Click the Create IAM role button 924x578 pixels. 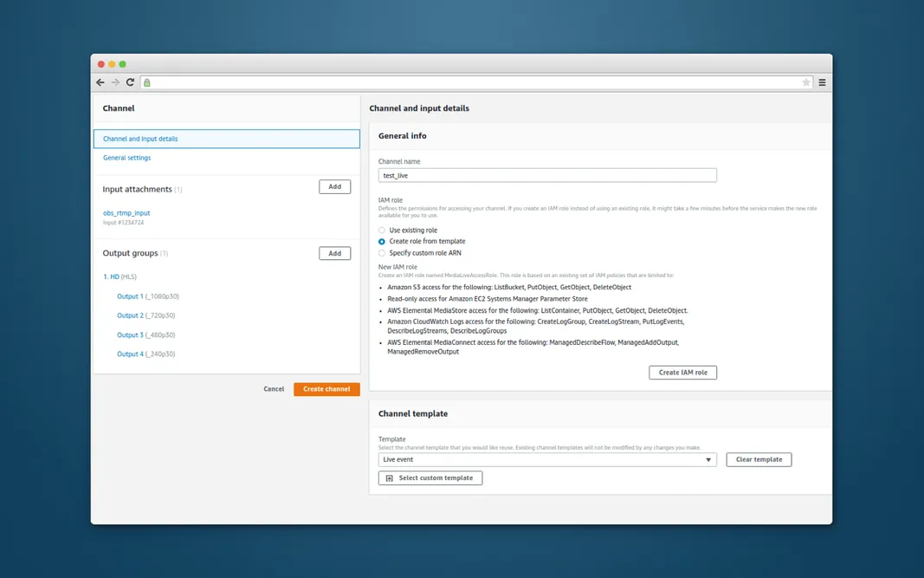683,372
